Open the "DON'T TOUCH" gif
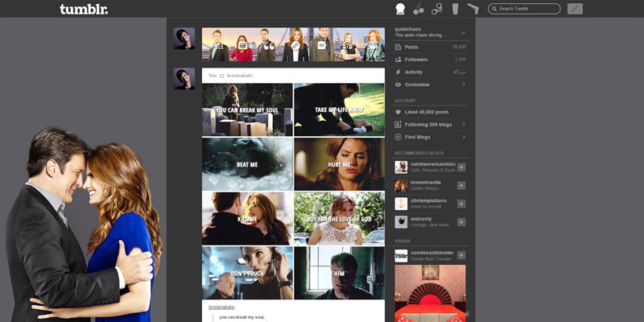 247,273
